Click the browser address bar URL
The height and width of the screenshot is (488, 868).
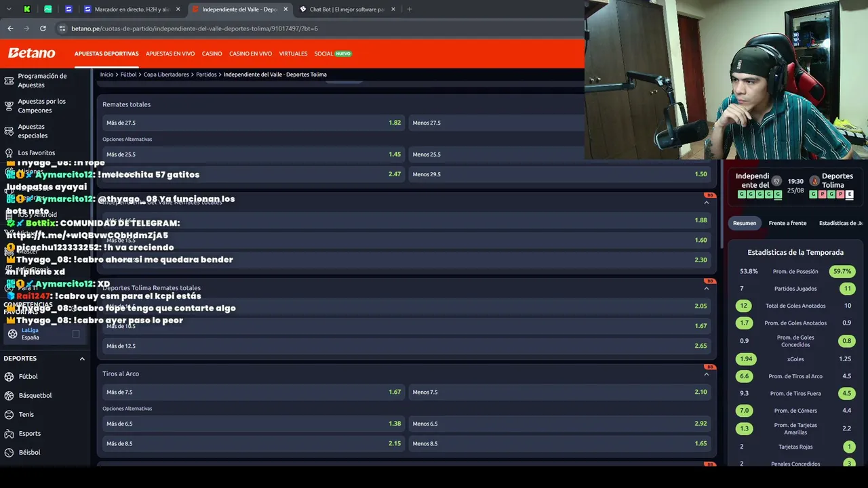pos(195,28)
